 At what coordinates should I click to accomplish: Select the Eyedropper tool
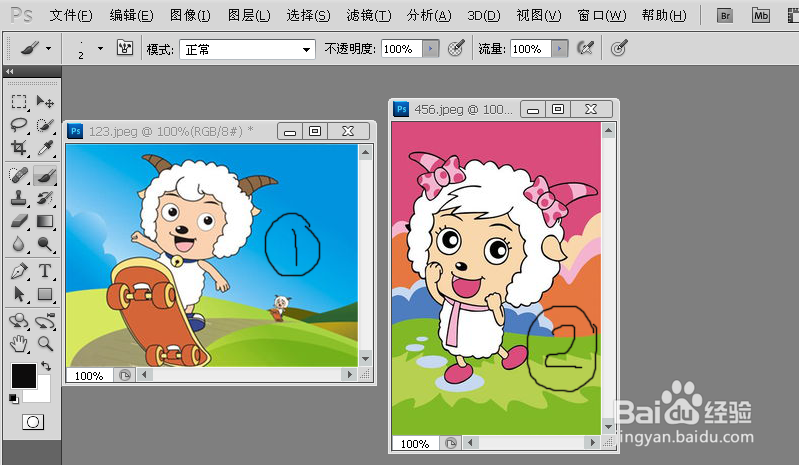tap(45, 148)
